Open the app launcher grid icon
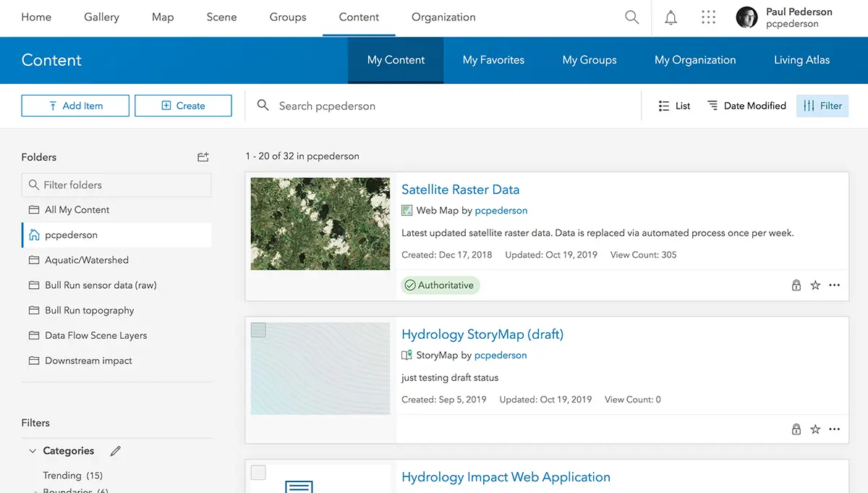This screenshot has width=868, height=493. pyautogui.click(x=708, y=17)
